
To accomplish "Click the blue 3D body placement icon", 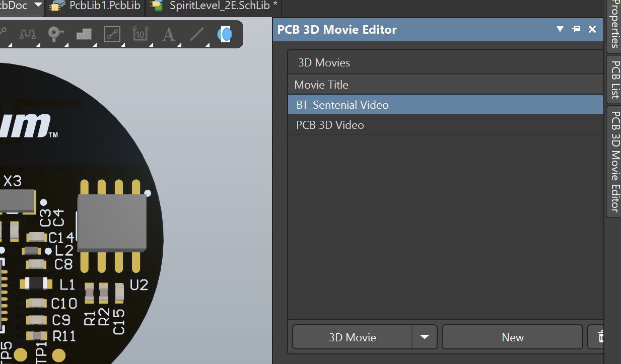I will point(225,34).
